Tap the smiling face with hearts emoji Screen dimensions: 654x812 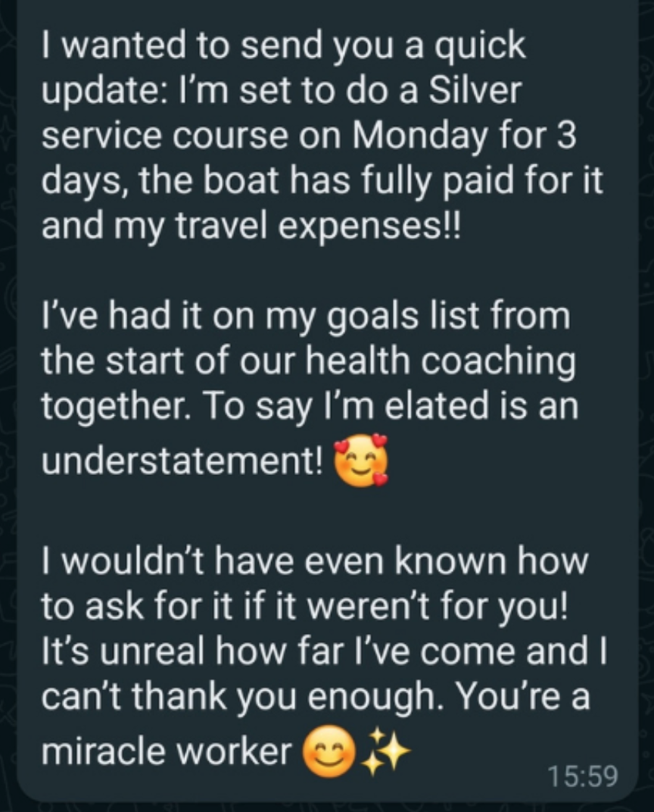[x=360, y=461]
